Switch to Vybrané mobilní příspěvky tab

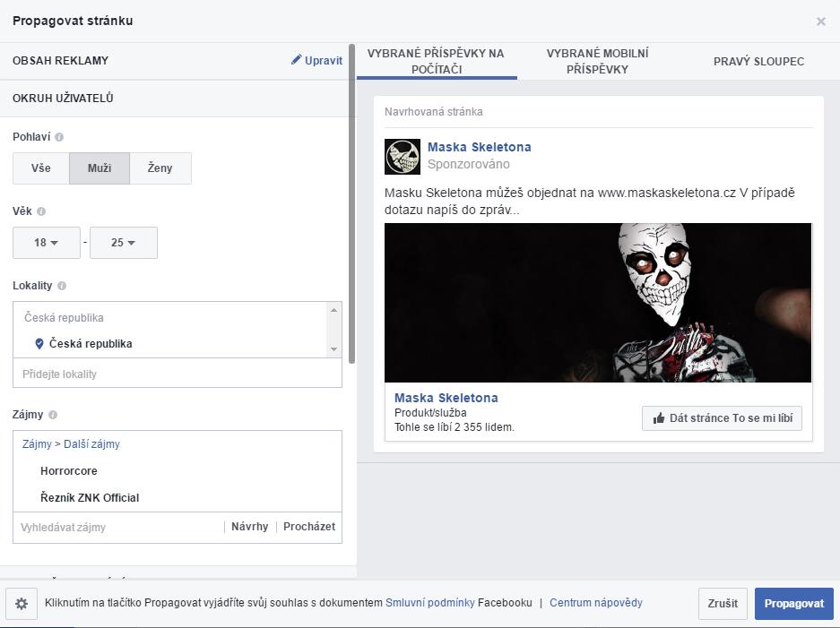tap(597, 61)
